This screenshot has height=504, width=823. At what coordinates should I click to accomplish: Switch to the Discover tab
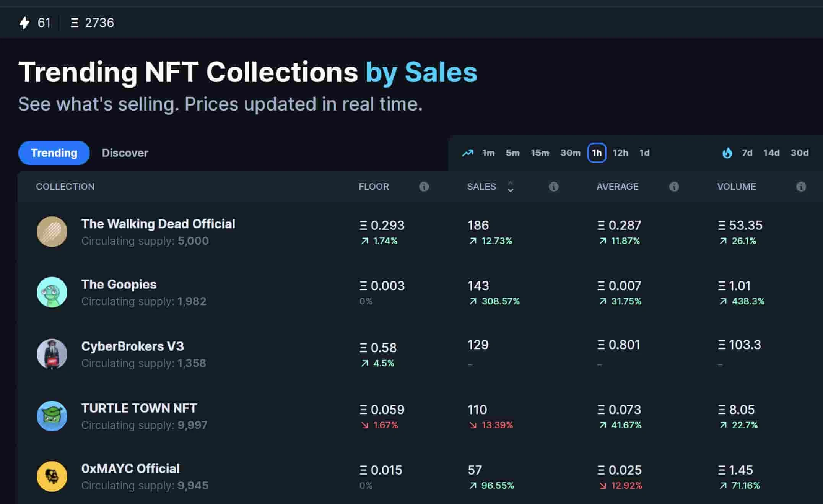coord(125,153)
